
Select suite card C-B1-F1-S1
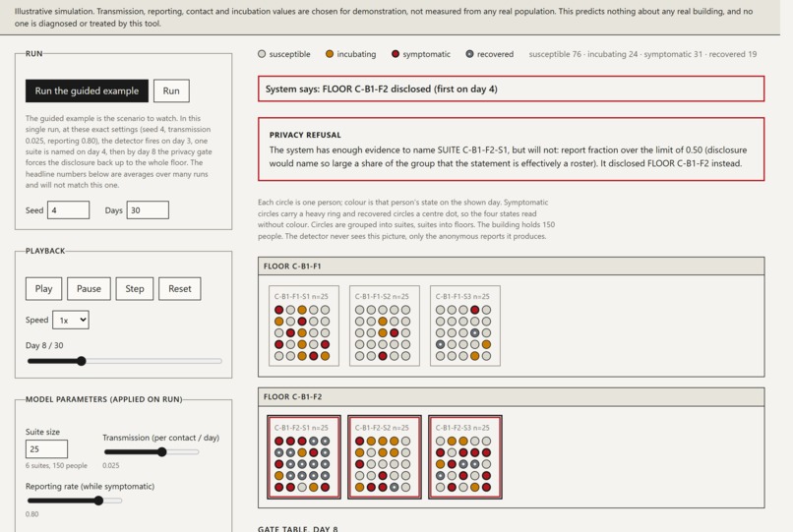(x=304, y=326)
